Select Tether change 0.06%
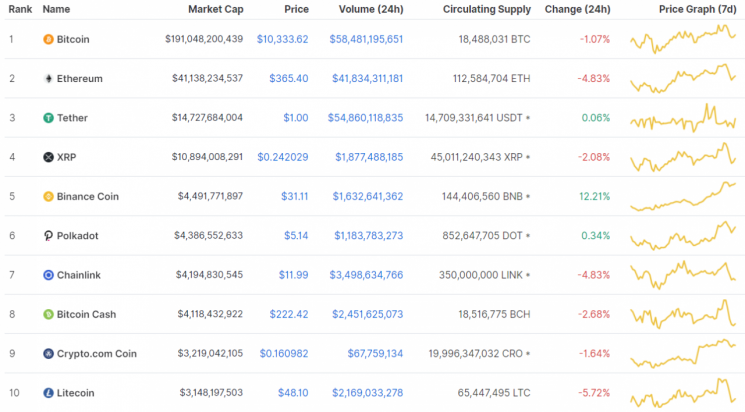745x412 pixels. [596, 118]
